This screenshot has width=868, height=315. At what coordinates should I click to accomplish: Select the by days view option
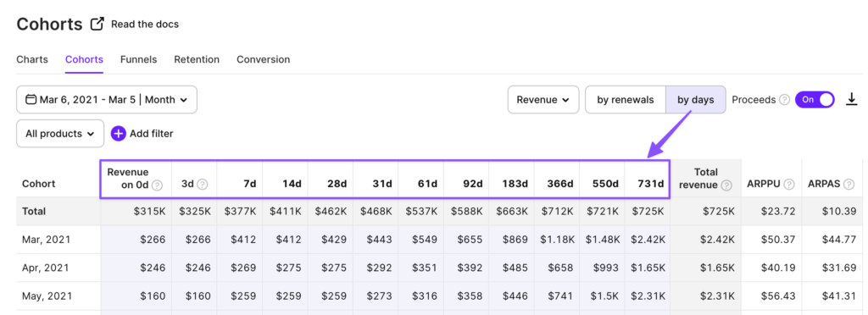[x=695, y=99]
